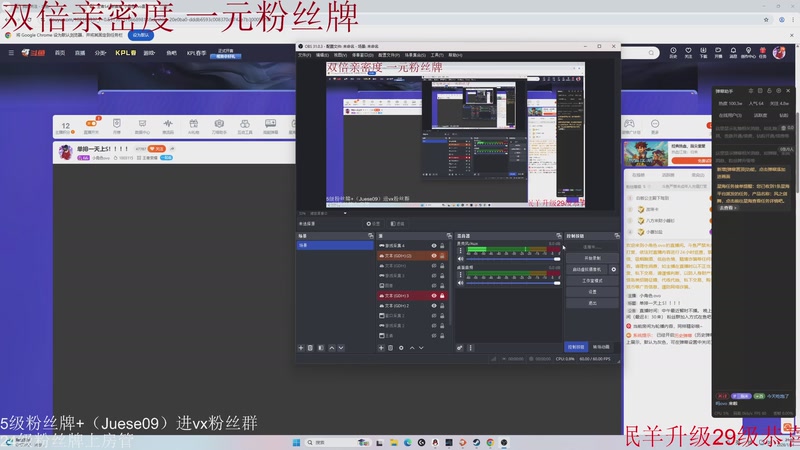Open 视图(V) menu in OBS
The image size is (800, 450).
[x=340, y=55]
